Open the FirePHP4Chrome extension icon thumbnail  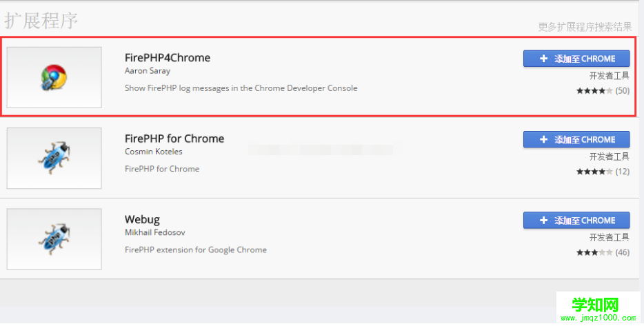point(54,77)
